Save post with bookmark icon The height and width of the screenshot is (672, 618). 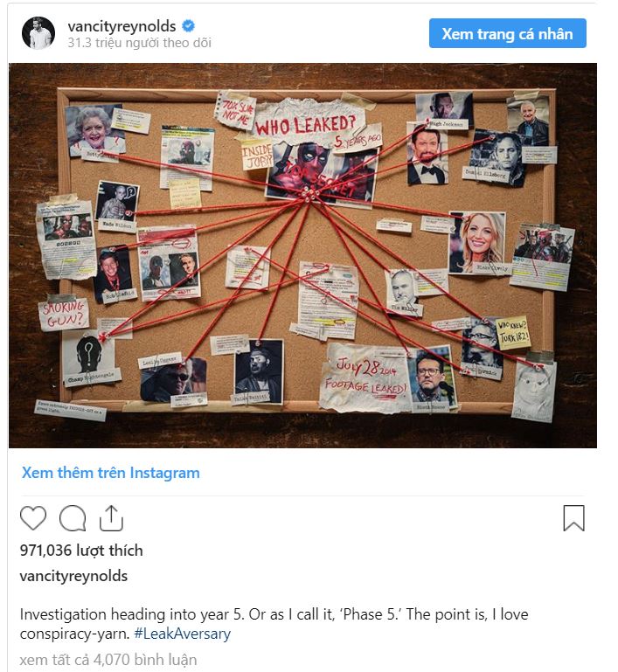point(573,517)
